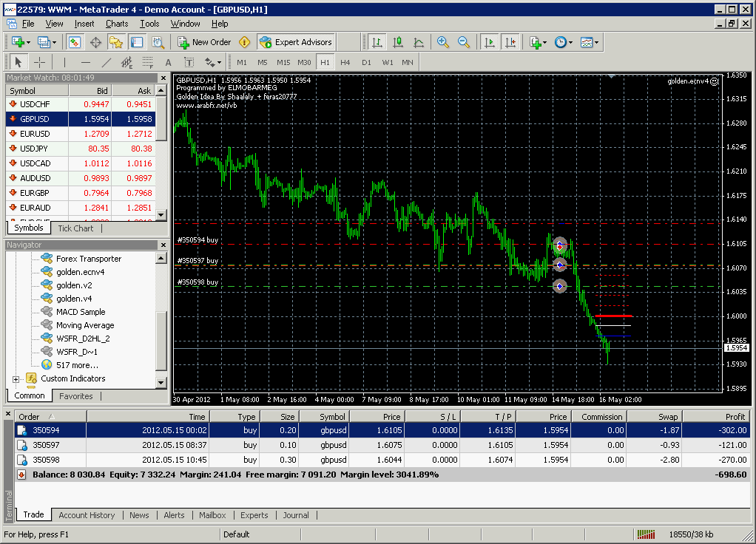Select order 350597 trade row

pyautogui.click(x=382, y=445)
